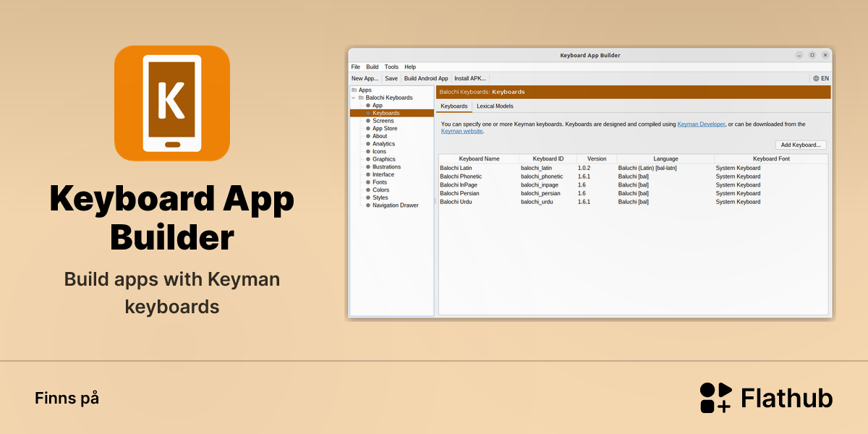Viewport: 868px width, 434px height.
Task: Click the Add Keyboard... button
Action: [801, 145]
